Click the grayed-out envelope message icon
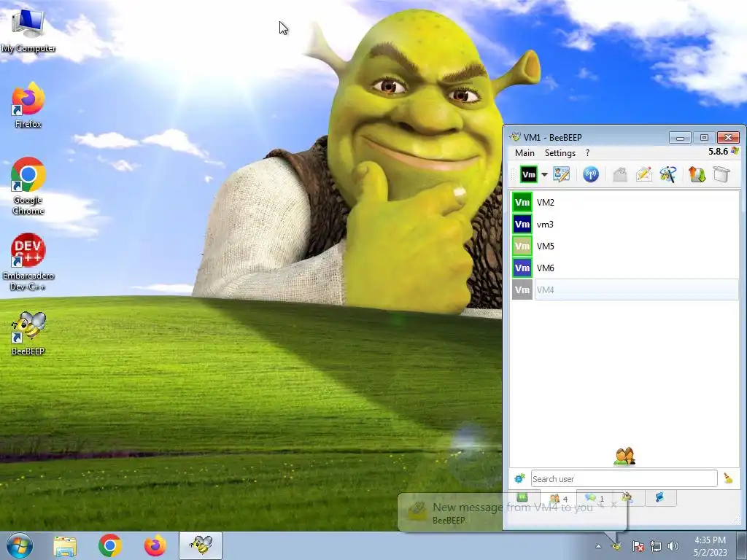The height and width of the screenshot is (560, 747). coord(619,174)
